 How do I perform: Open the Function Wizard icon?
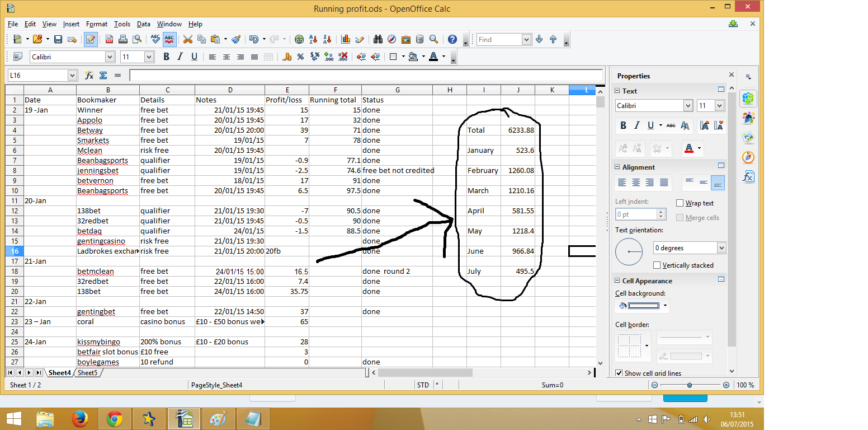(x=89, y=75)
